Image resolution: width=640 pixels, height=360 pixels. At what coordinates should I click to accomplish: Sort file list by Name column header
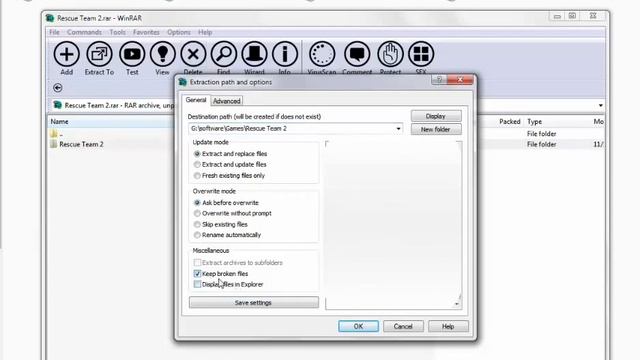click(60, 122)
